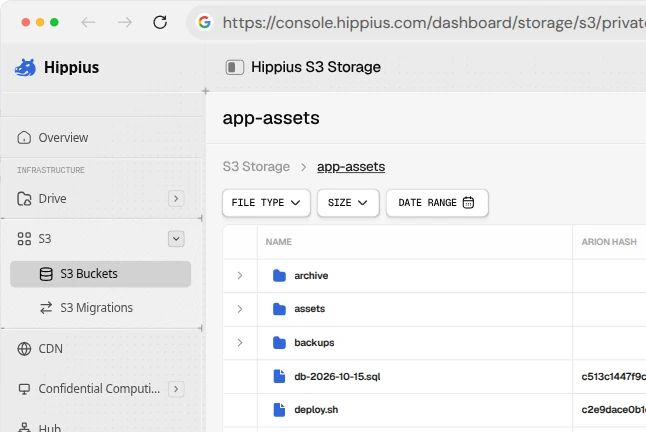Click the assets folder icon
Viewport: 646px width, 432px height.
(279, 309)
